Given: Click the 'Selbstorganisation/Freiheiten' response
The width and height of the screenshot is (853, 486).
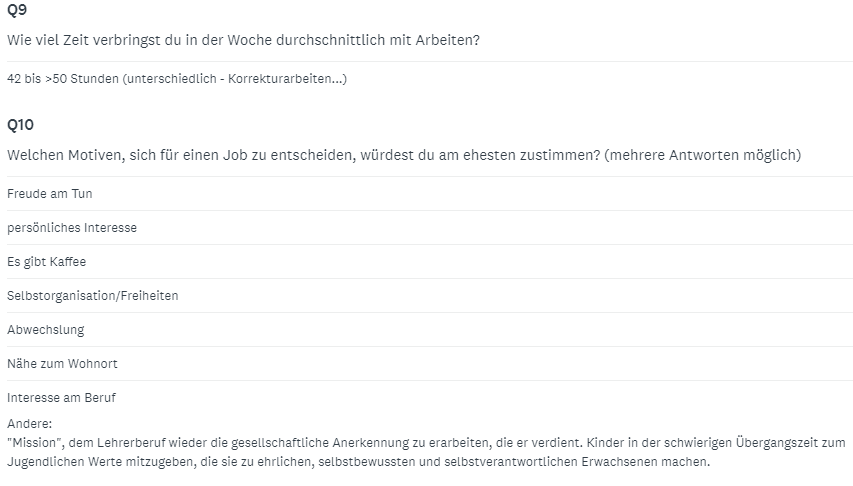Looking at the screenshot, I should point(92,296).
